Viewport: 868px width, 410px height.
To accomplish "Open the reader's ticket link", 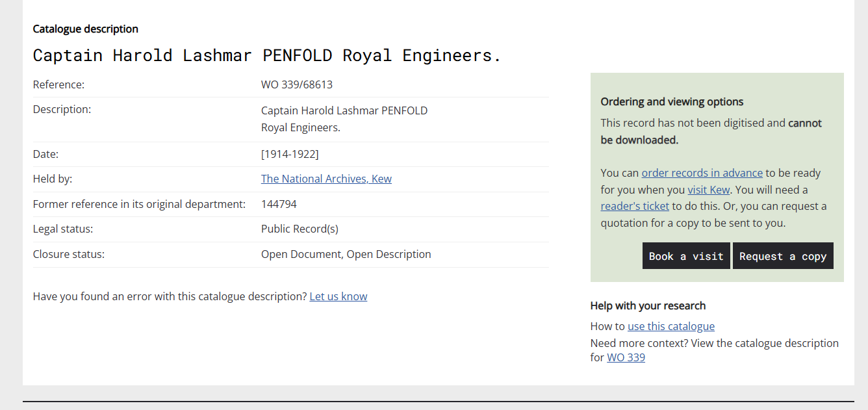I will [x=635, y=206].
